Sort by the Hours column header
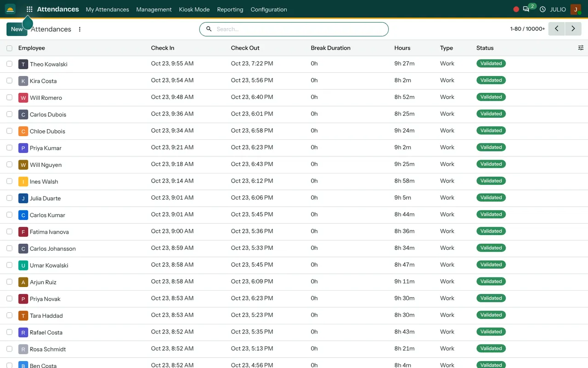The image size is (588, 368). point(402,48)
